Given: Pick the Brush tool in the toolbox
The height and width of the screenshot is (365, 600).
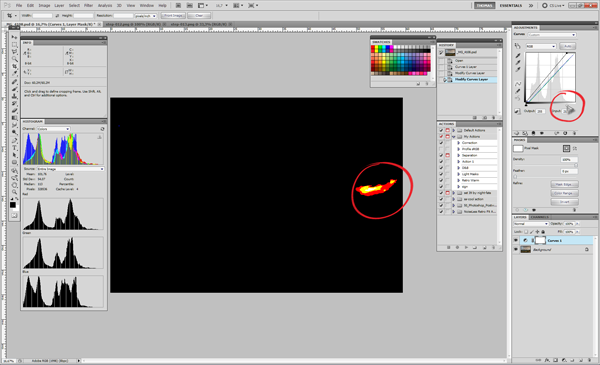Looking at the screenshot, I should (x=14, y=89).
